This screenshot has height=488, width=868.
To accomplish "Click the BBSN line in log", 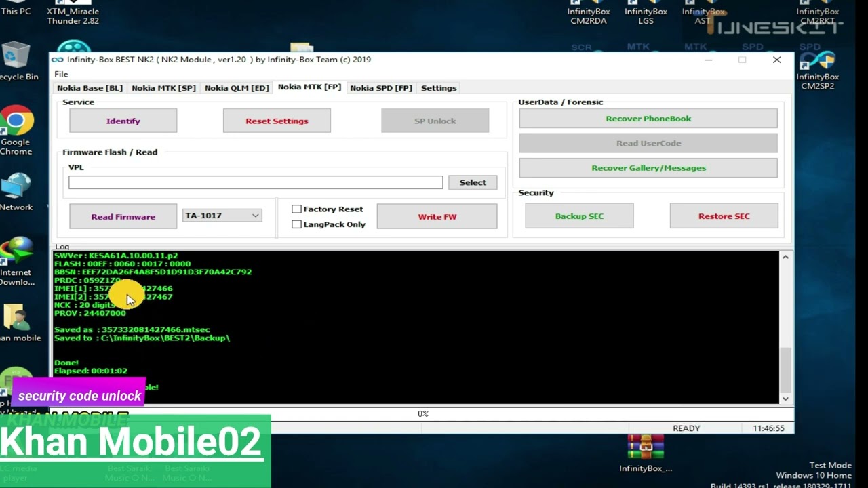I will pos(153,272).
